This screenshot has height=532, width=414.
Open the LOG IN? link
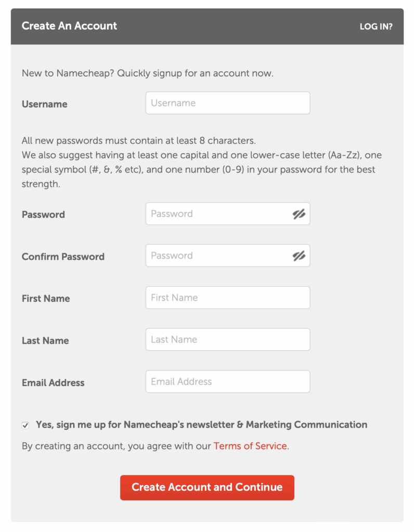click(376, 26)
